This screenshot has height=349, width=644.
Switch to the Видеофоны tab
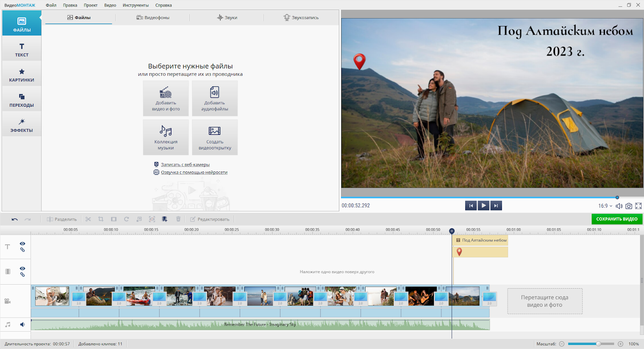[153, 18]
